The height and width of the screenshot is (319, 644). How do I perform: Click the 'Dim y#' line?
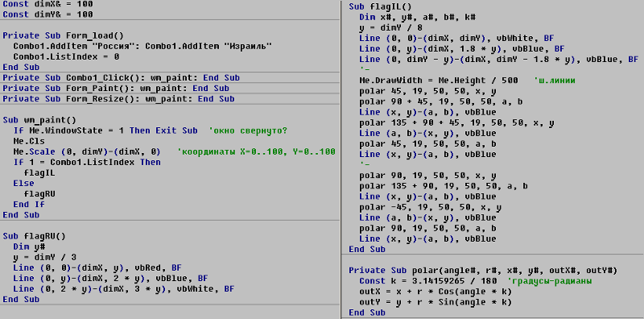click(x=29, y=246)
